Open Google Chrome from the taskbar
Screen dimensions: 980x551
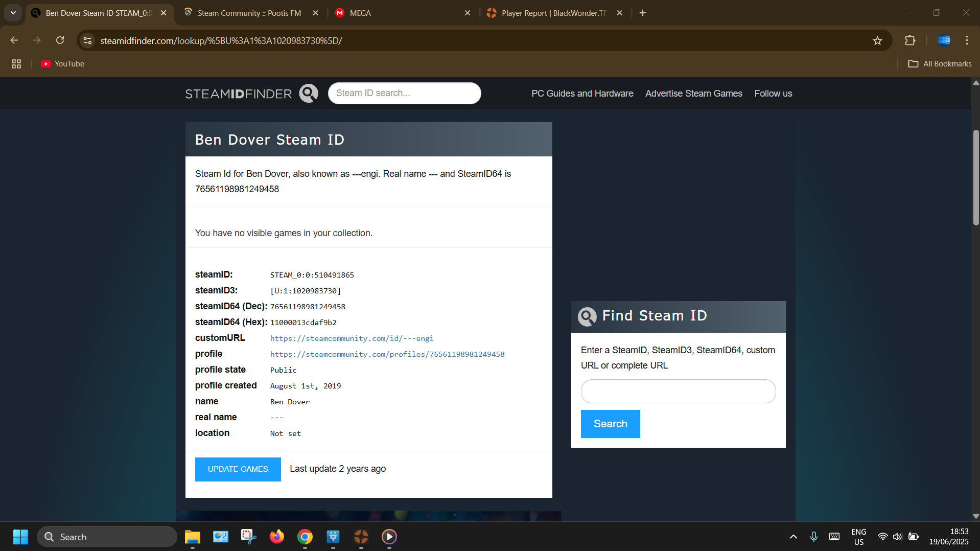(x=305, y=537)
